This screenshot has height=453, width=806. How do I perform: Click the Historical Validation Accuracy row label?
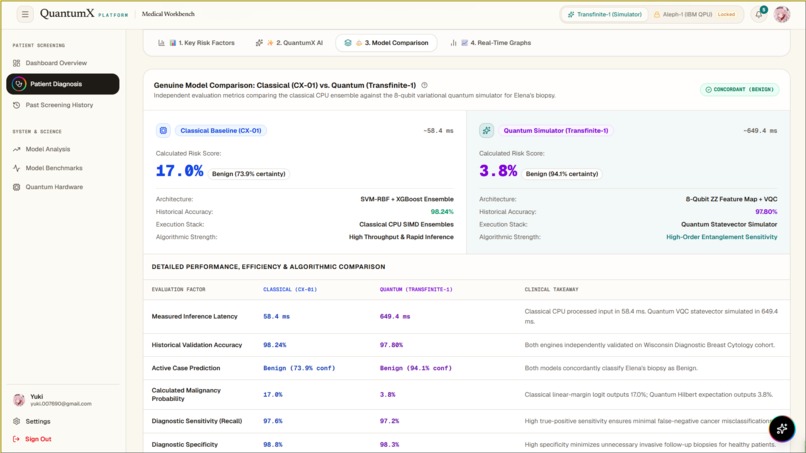[196, 345]
